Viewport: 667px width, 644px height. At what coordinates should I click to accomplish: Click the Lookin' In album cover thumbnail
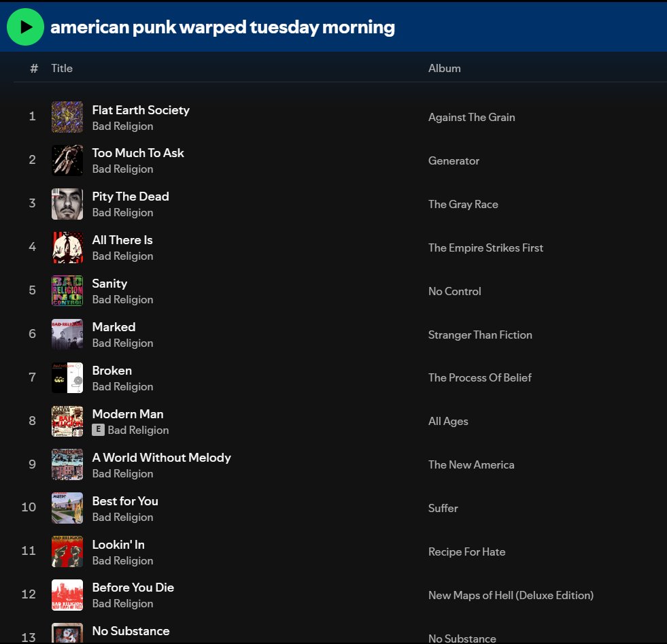pos(67,552)
